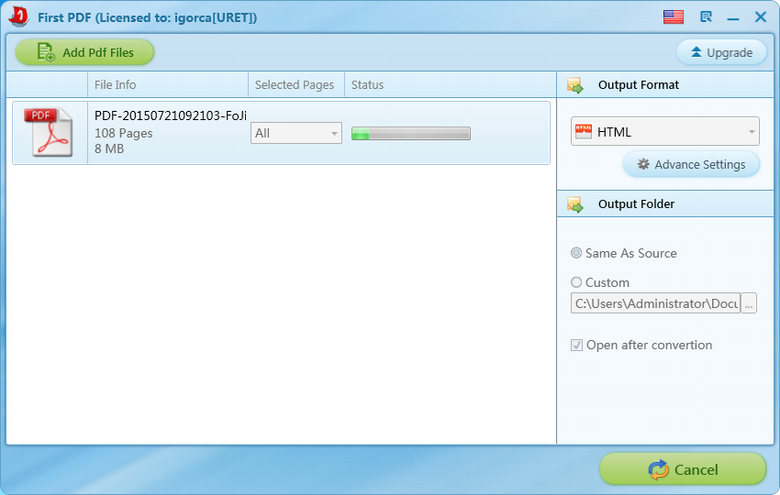Open Advance Settings
Viewport: 780px width, 495px height.
pos(691,164)
